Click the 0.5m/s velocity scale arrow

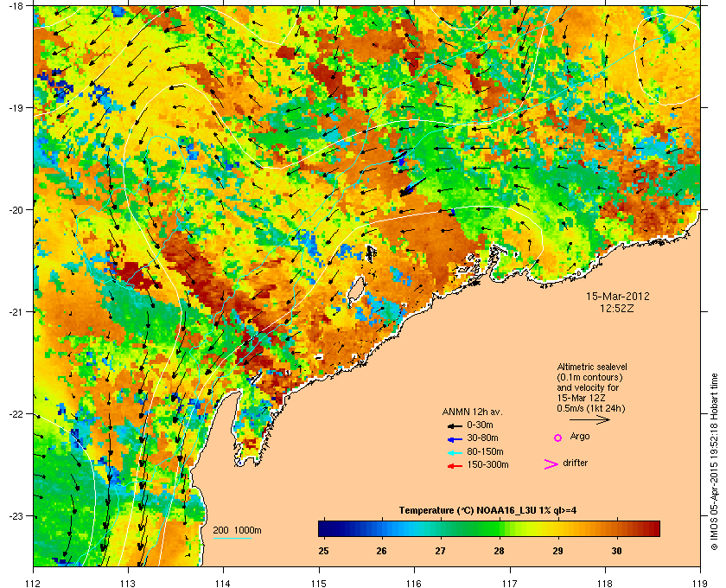click(x=589, y=419)
